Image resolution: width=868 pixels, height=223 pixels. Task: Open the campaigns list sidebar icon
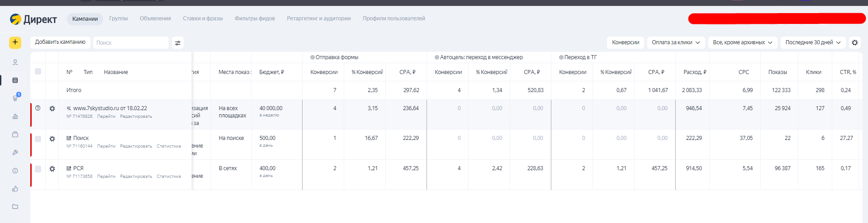click(15, 80)
